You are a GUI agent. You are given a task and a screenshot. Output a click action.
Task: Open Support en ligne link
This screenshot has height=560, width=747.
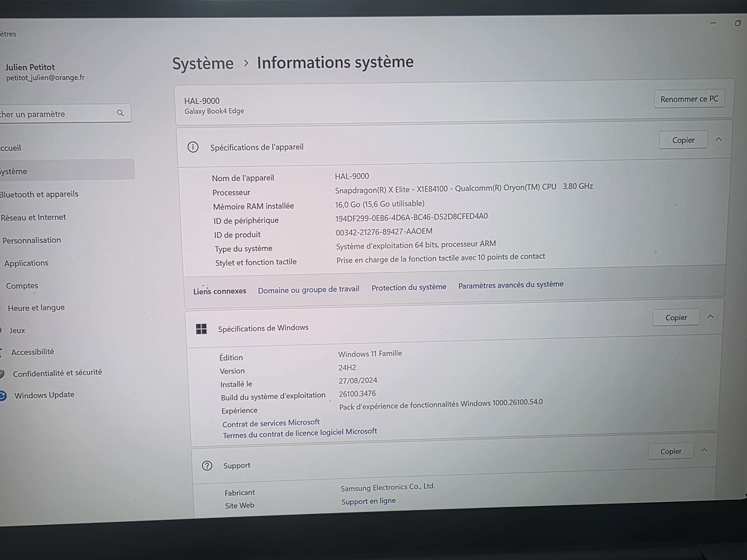tap(368, 501)
